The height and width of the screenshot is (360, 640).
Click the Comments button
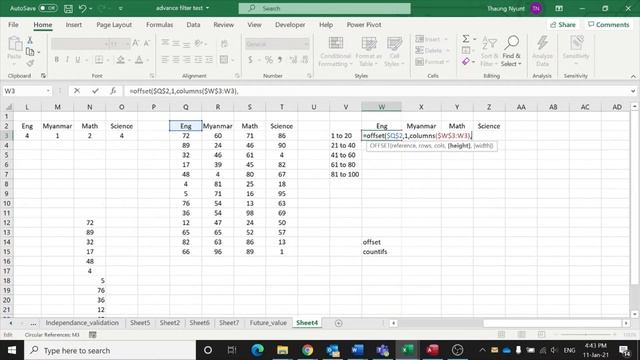pyautogui.click(x=609, y=25)
